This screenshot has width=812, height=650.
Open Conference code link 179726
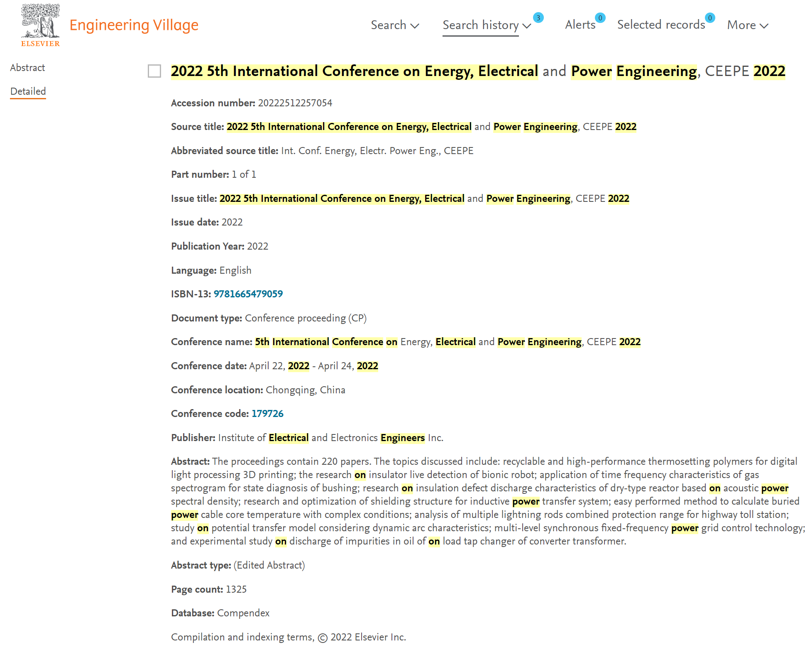[x=267, y=414]
